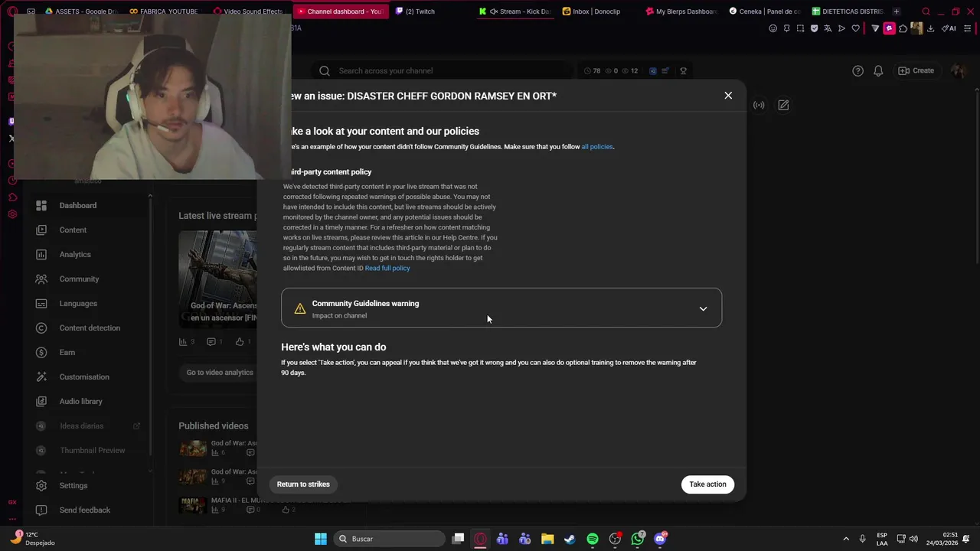Viewport: 980px width, 551px height.
Task: Click the taskbar Buscar search box
Action: click(389, 539)
